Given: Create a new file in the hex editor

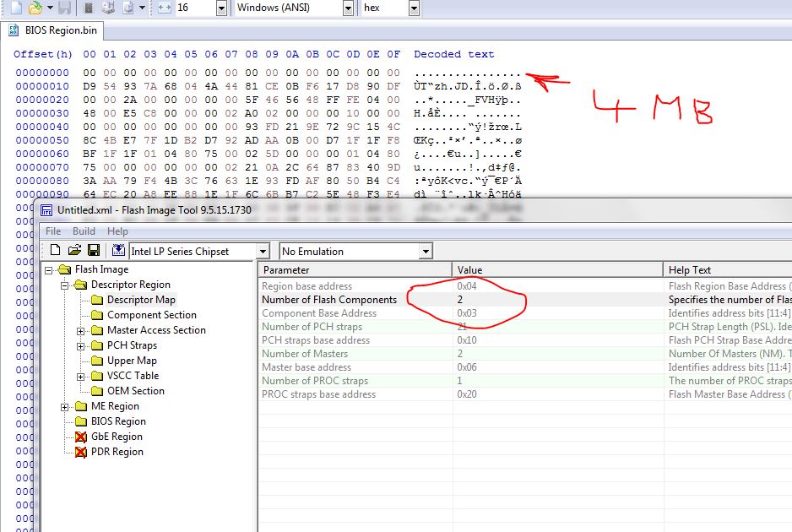Looking at the screenshot, I should coord(17,7).
